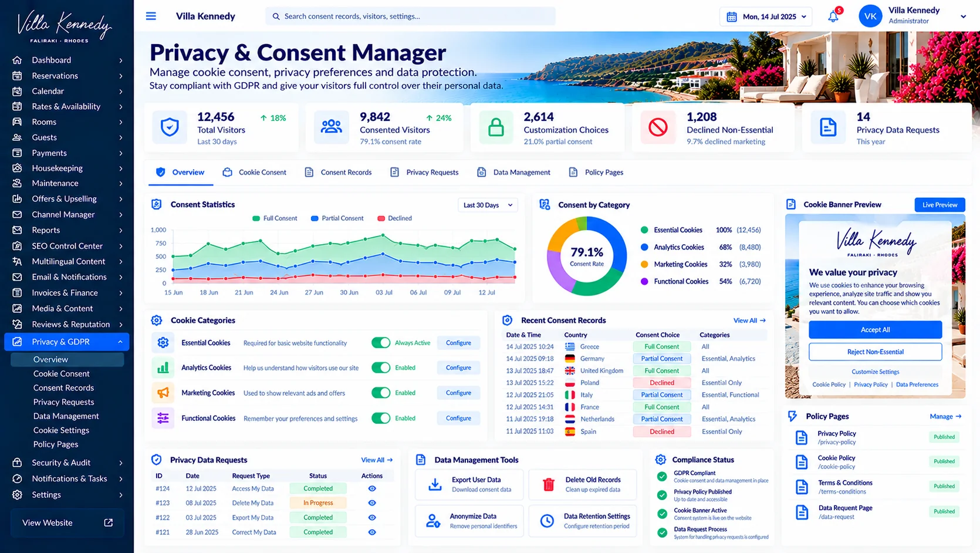Open the Villa Kennedy account dropdown arrow

tap(963, 16)
